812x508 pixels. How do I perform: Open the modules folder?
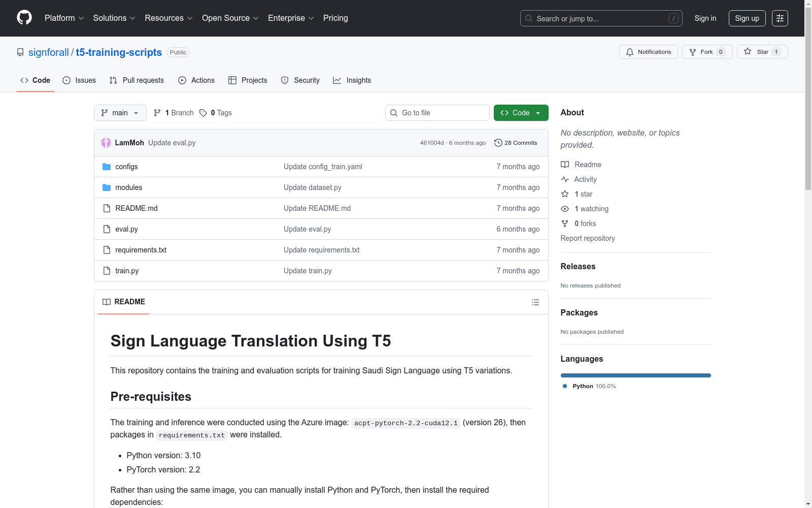point(129,187)
